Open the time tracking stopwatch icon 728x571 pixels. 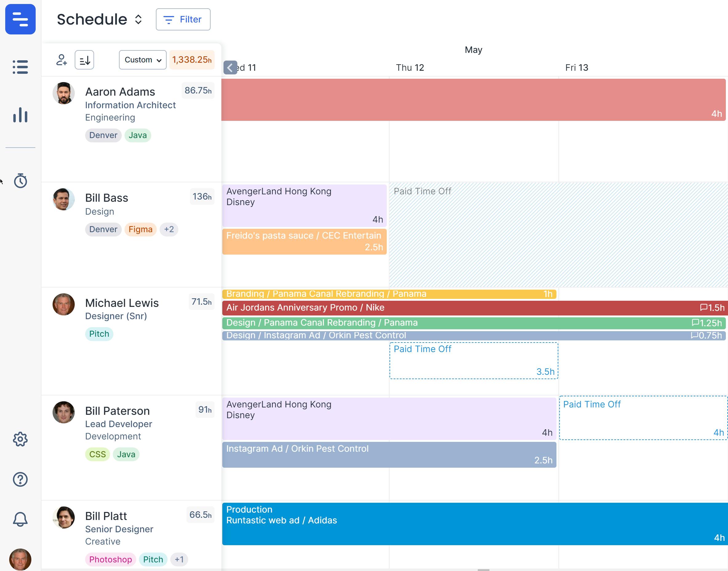tap(20, 180)
